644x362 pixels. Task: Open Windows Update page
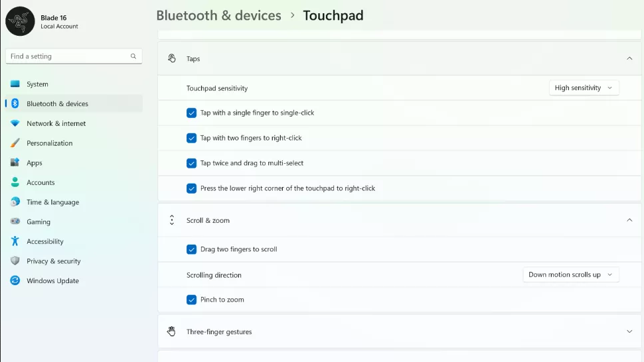(74, 281)
